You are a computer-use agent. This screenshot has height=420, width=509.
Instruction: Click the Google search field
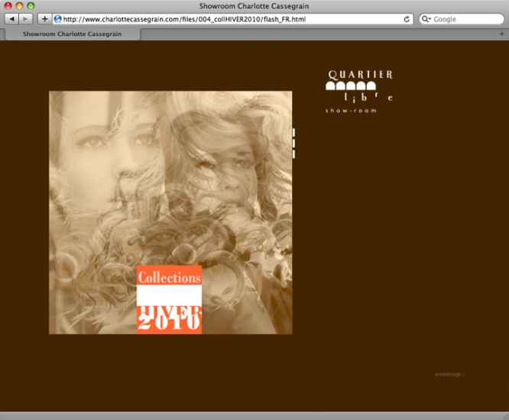tap(462, 19)
